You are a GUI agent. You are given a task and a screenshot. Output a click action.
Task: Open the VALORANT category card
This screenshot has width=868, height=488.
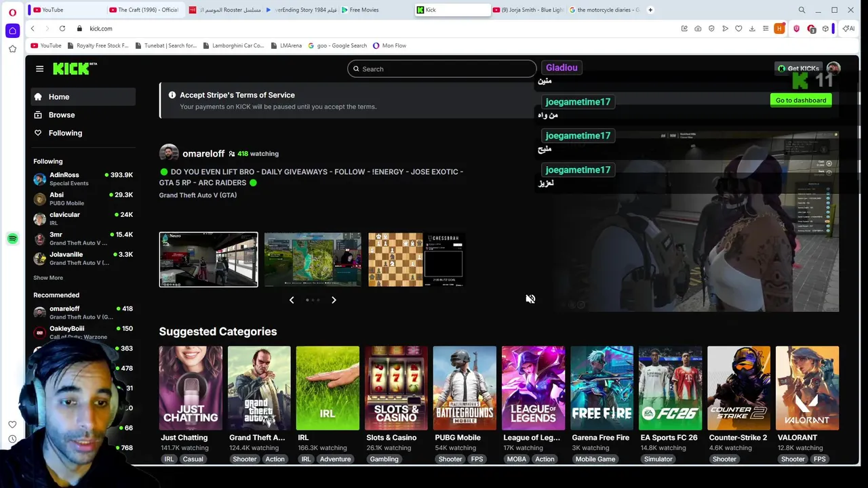click(807, 388)
